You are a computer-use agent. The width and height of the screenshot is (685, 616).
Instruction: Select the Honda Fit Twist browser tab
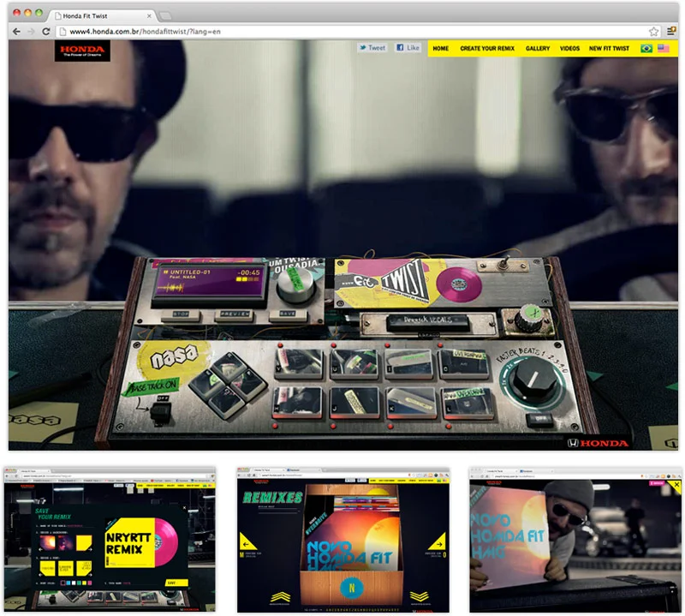103,15
